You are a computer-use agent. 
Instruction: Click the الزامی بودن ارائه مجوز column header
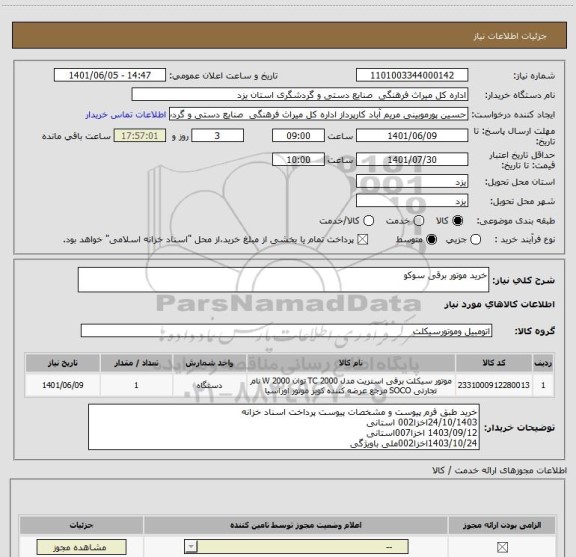(502, 525)
